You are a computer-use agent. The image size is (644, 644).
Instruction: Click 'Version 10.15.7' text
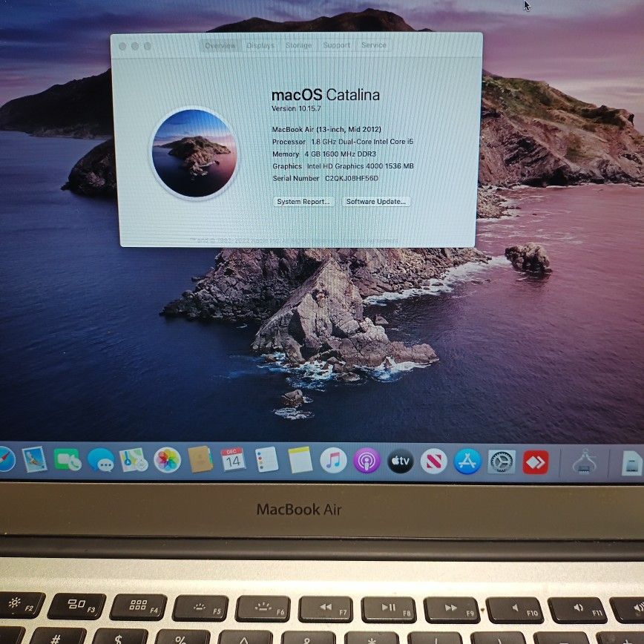[x=296, y=108]
